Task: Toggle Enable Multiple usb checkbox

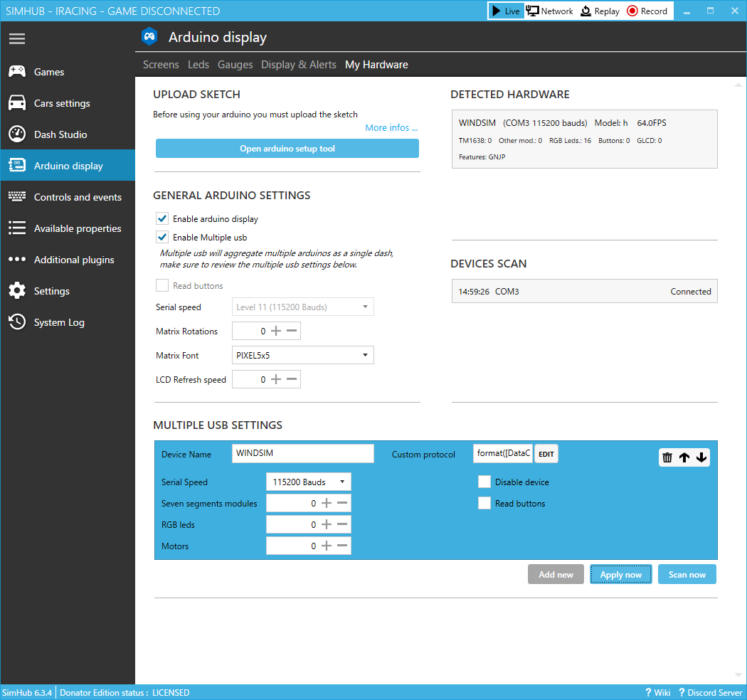Action: [162, 238]
